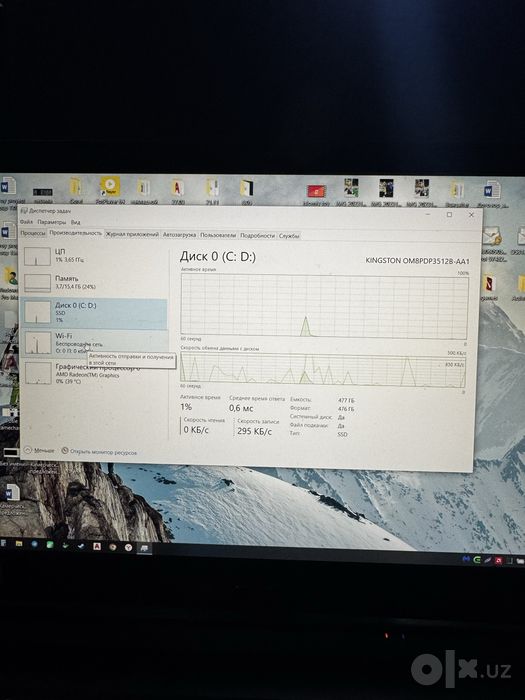Select the Wi-Fi performance item
Image resolution: width=525 pixels, height=700 pixels.
click(94, 343)
